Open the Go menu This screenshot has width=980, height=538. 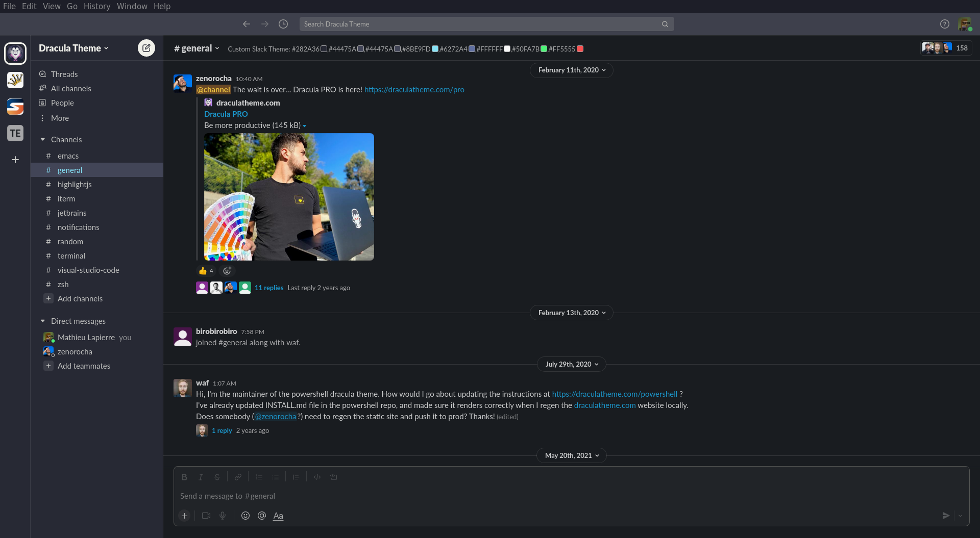click(x=72, y=6)
